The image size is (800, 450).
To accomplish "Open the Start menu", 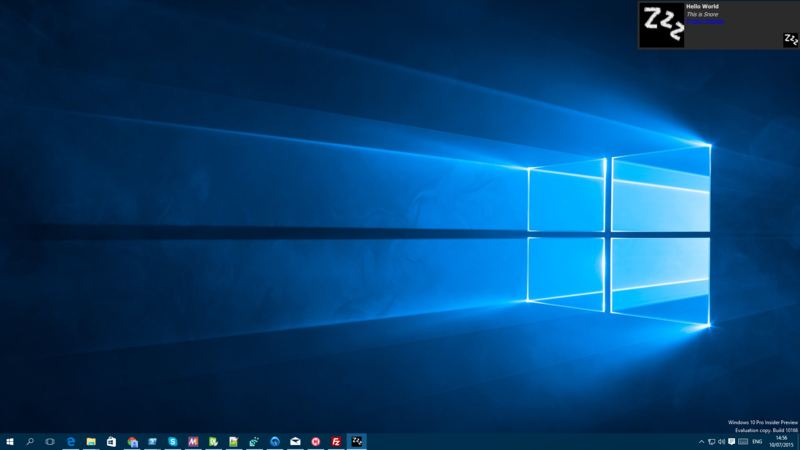I will coord(10,442).
